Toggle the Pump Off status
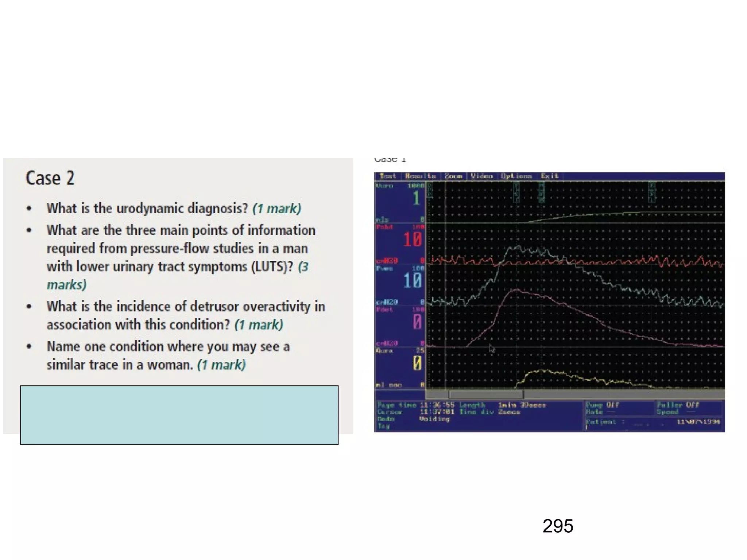The height and width of the screenshot is (560, 747). click(x=602, y=405)
